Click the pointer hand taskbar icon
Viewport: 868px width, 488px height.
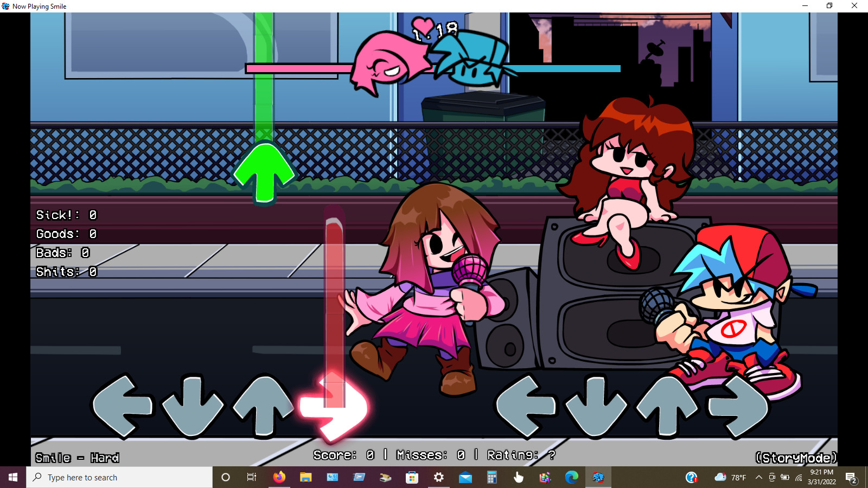[518, 477]
